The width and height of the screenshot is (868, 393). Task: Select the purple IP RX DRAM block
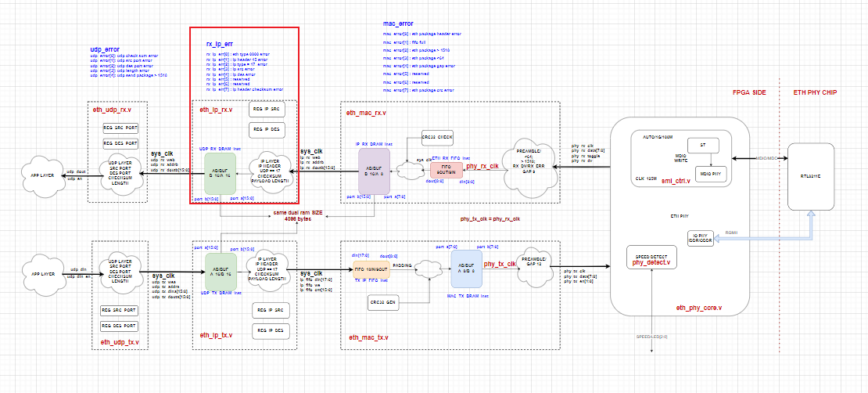(x=375, y=171)
